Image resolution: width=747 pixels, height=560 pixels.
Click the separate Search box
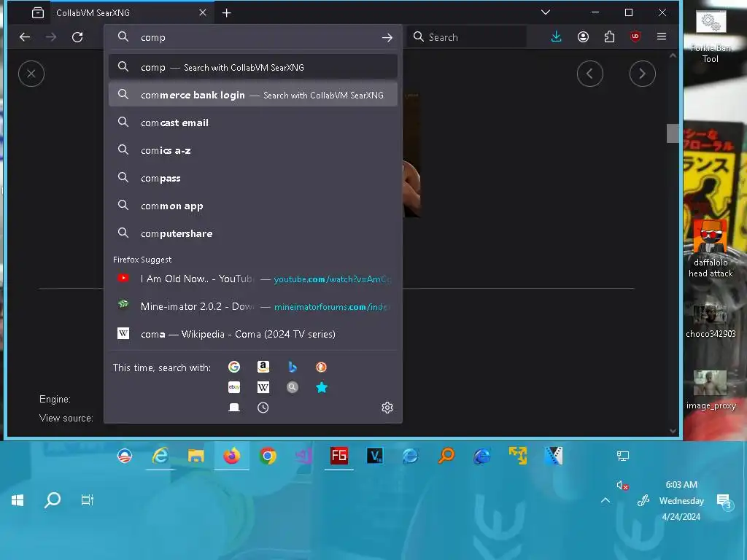click(x=467, y=37)
